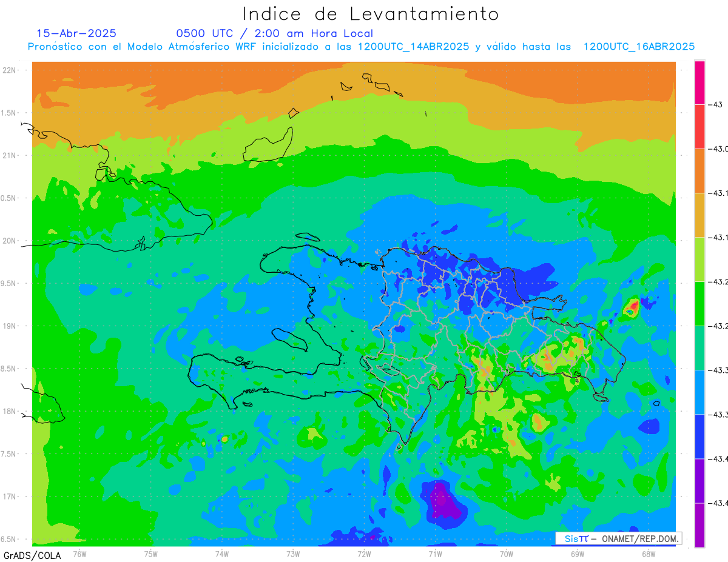Click the '-43.0' color bar value

point(720,149)
